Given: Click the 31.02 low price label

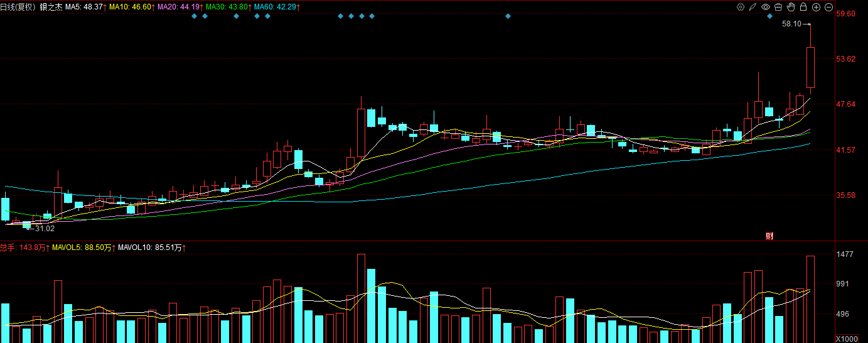Looking at the screenshot, I should 45,229.
